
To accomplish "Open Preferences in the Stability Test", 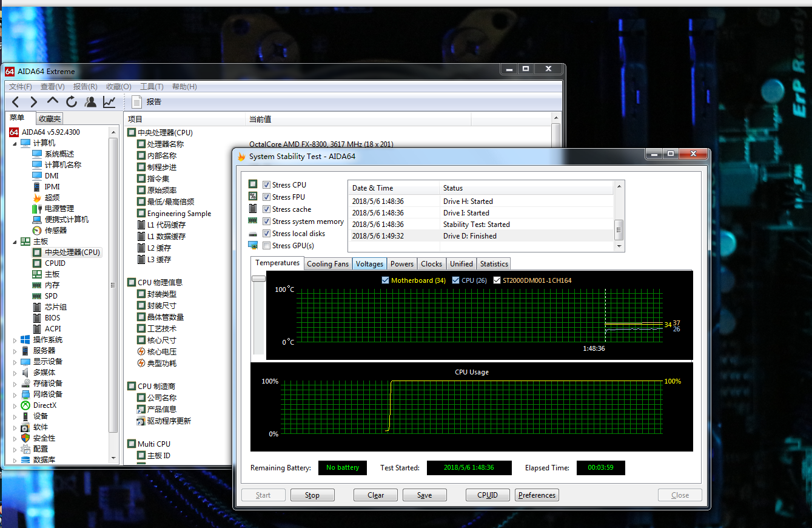I will [537, 495].
